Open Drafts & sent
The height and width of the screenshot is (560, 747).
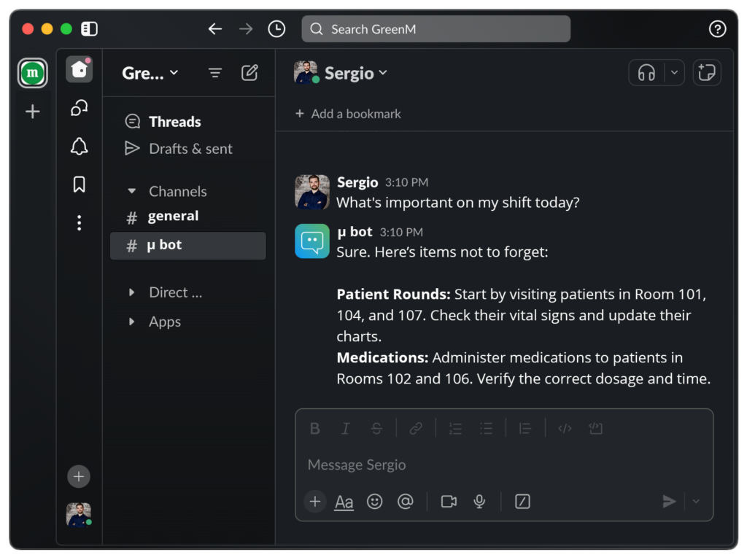click(x=190, y=149)
